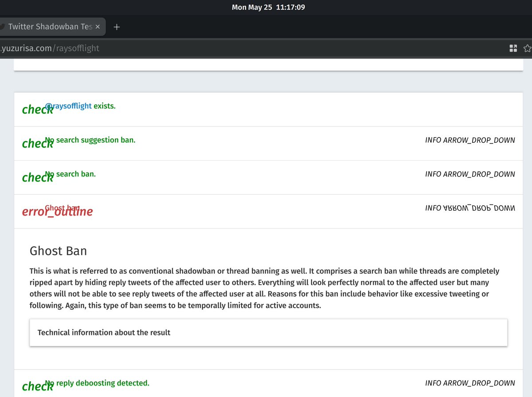Click the grid icon in the address bar
Image resolution: width=532 pixels, height=397 pixels.
[513, 48]
